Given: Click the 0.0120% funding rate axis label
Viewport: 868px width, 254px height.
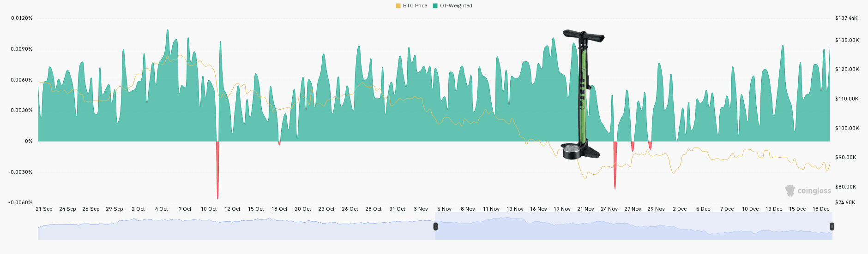Looking at the screenshot, I should [x=22, y=18].
